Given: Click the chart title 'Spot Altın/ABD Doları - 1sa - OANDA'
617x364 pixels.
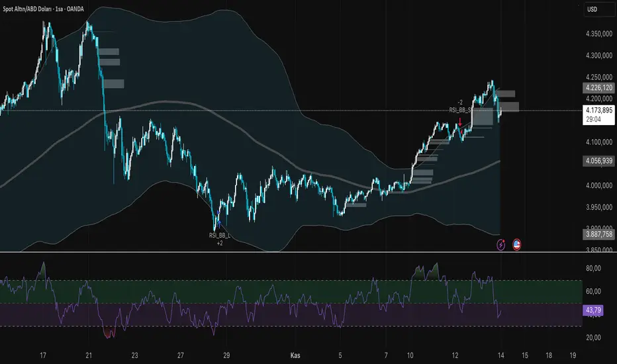Looking at the screenshot, I should click(x=43, y=9).
